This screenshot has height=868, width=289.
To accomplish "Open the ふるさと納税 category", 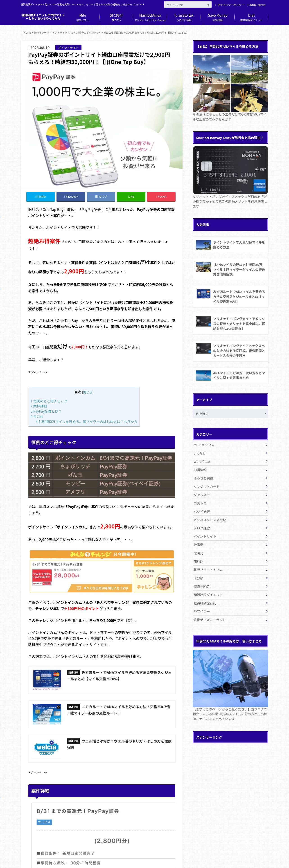I will (230, 478).
